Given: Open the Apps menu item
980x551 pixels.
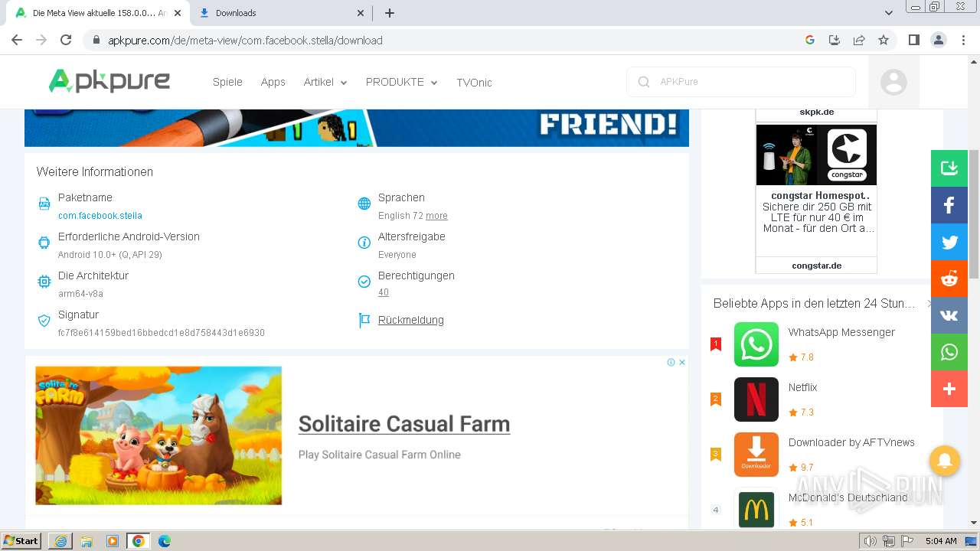Looking at the screenshot, I should coord(273,82).
